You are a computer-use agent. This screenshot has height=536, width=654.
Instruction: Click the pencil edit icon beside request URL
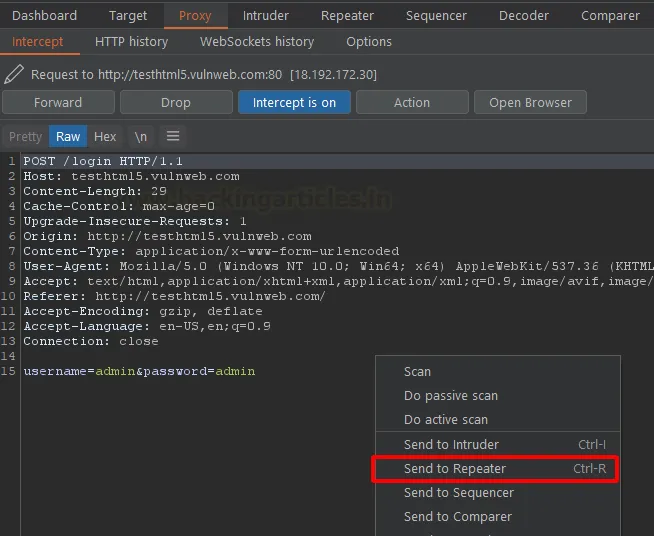point(14,75)
